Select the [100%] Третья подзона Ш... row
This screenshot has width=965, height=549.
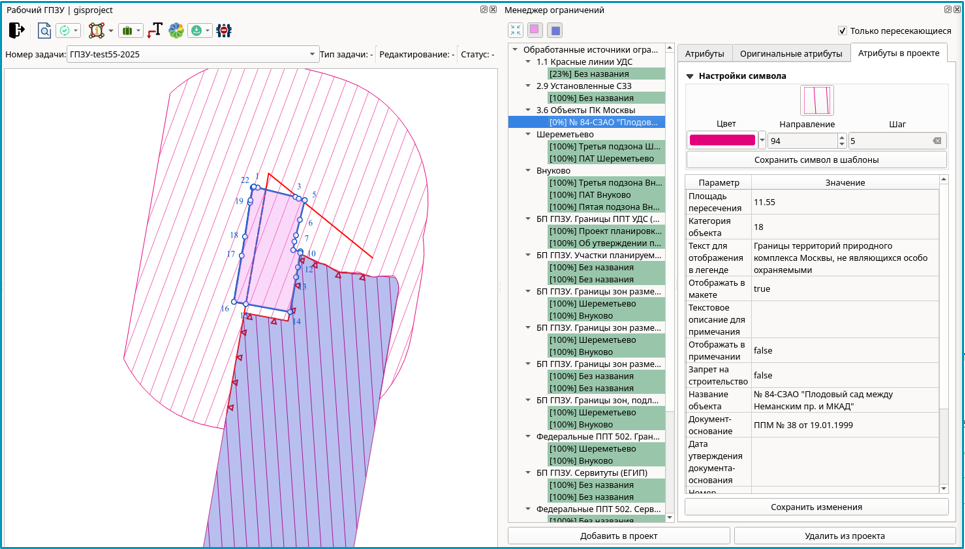[606, 146]
